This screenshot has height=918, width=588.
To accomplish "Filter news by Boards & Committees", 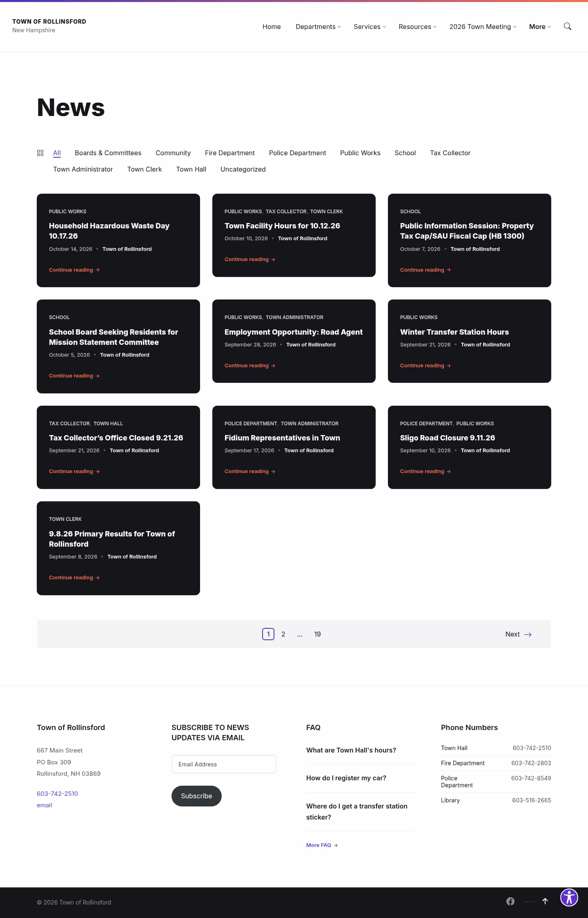I will click(108, 153).
